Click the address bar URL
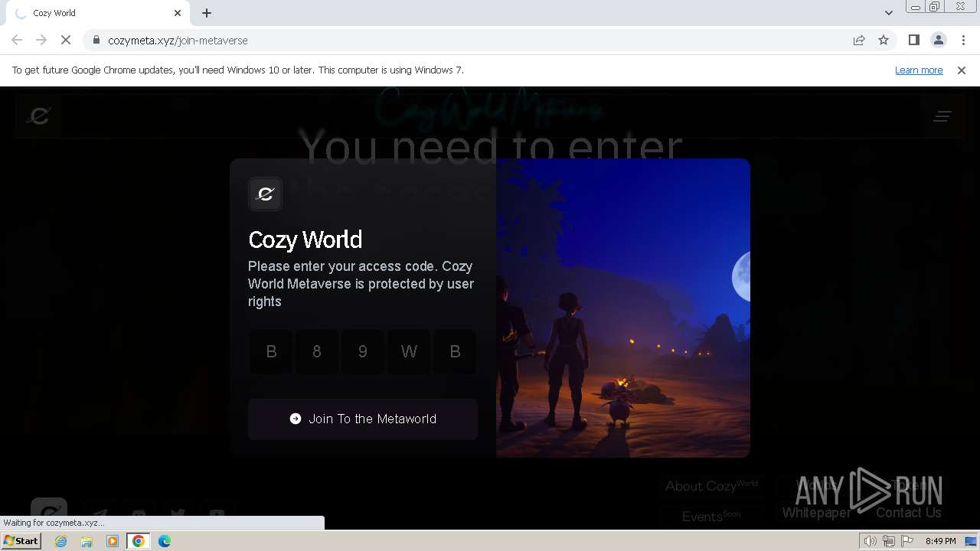The image size is (980, 551). [x=178, y=41]
